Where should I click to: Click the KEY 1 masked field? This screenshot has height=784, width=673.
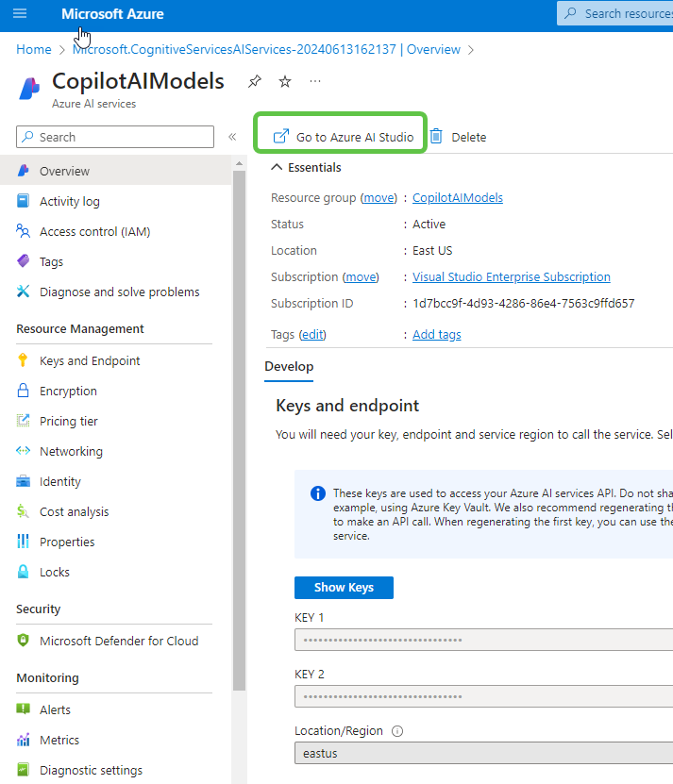click(483, 641)
